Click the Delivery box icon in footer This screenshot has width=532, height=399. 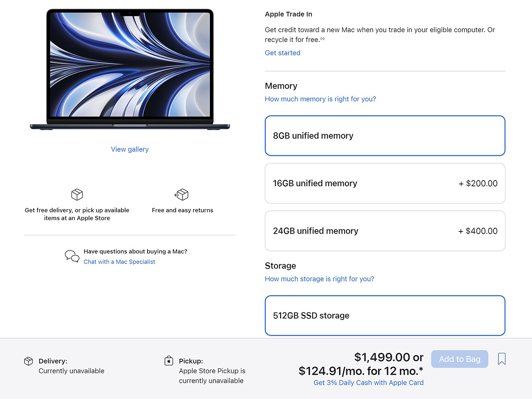pos(28,361)
